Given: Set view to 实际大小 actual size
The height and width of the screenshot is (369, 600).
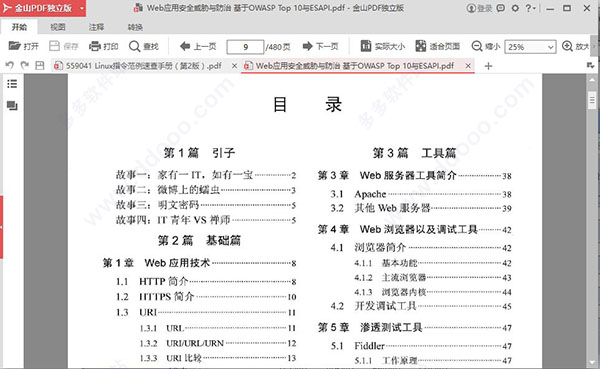Looking at the screenshot, I should [383, 46].
